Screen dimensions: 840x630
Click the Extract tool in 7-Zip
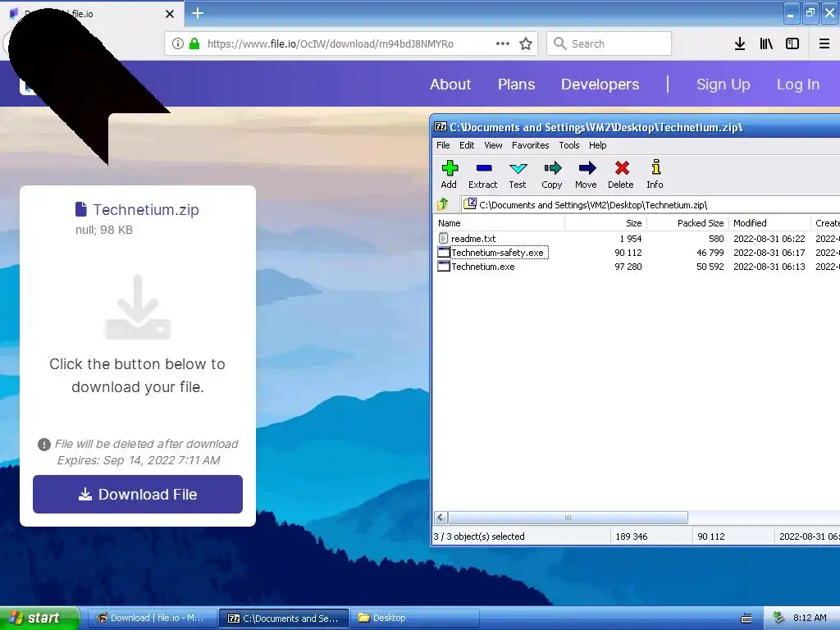click(482, 175)
